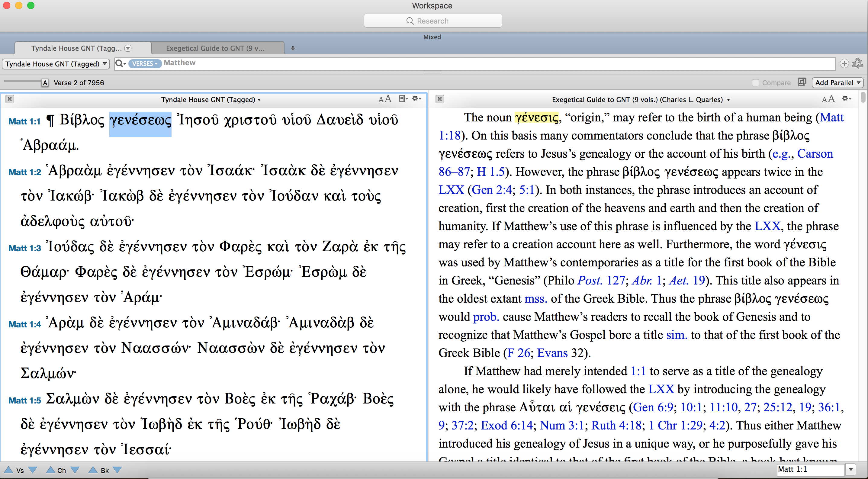The image size is (868, 479).
Task: Go to previous chapter with Ch up arrow
Action: pyautogui.click(x=50, y=470)
